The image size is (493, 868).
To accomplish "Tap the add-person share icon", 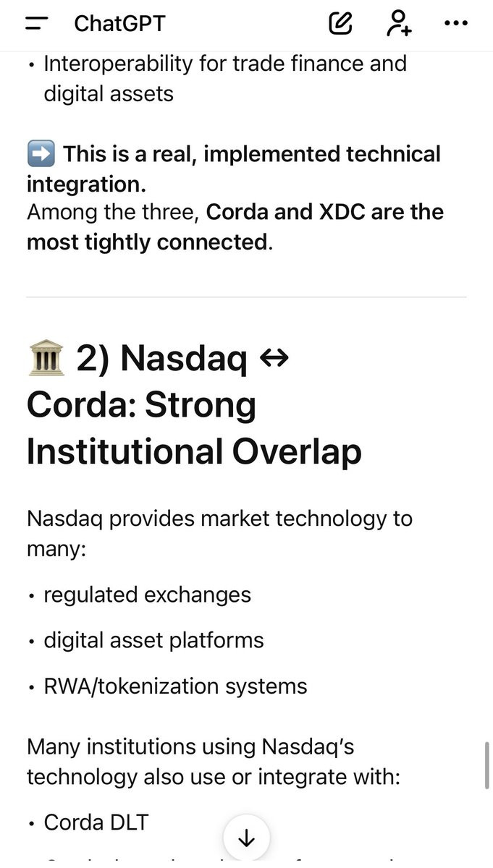I will (x=399, y=23).
